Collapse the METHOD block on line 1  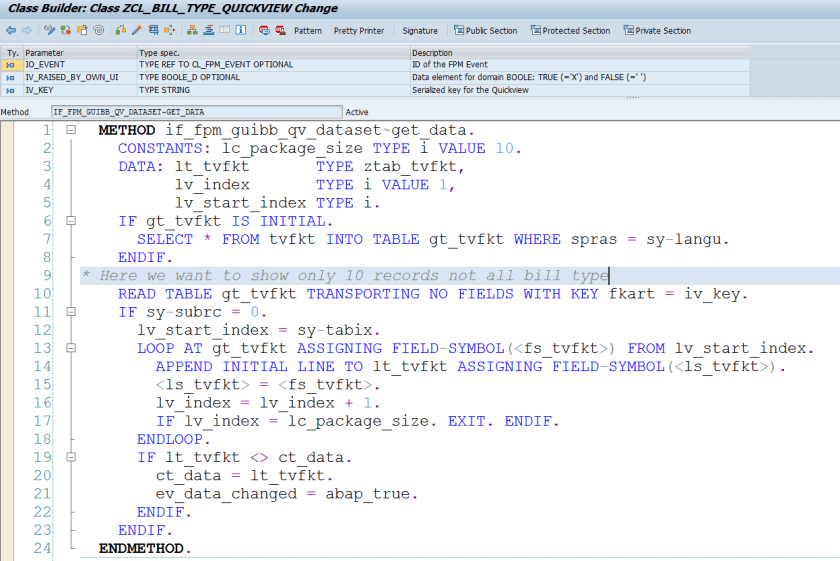[x=71, y=131]
